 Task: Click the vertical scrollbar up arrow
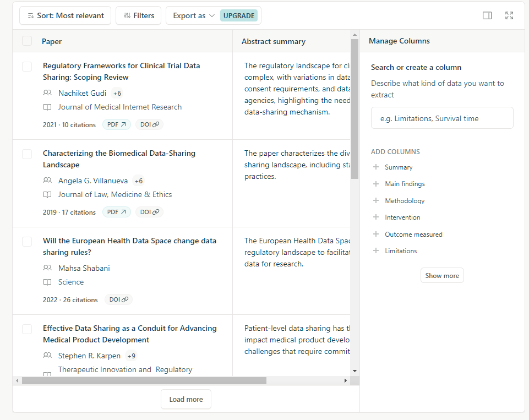click(x=355, y=35)
